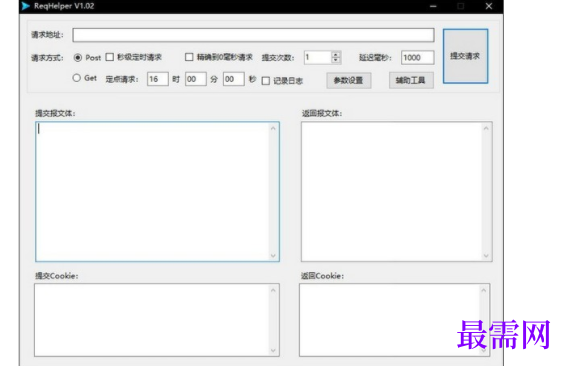569x366 pixels.
Task: Toggle the 记录日志 checkbox
Action: 266,81
